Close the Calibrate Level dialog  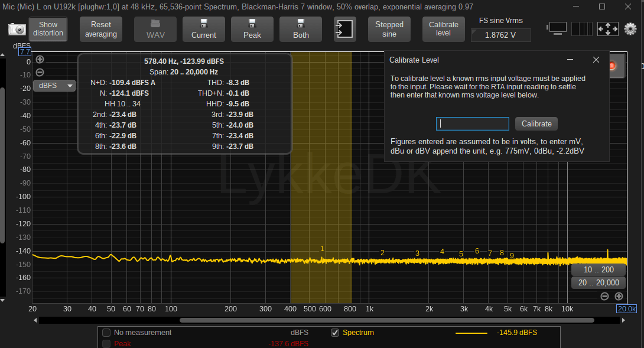point(596,60)
